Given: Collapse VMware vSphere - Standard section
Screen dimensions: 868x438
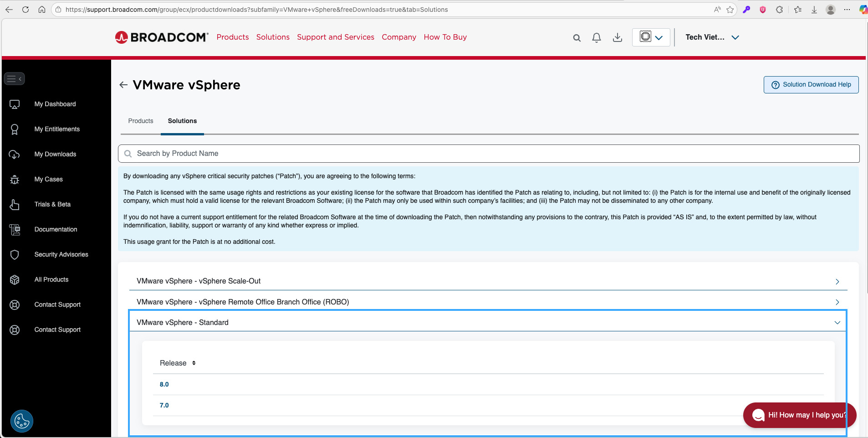Looking at the screenshot, I should pyautogui.click(x=488, y=323).
